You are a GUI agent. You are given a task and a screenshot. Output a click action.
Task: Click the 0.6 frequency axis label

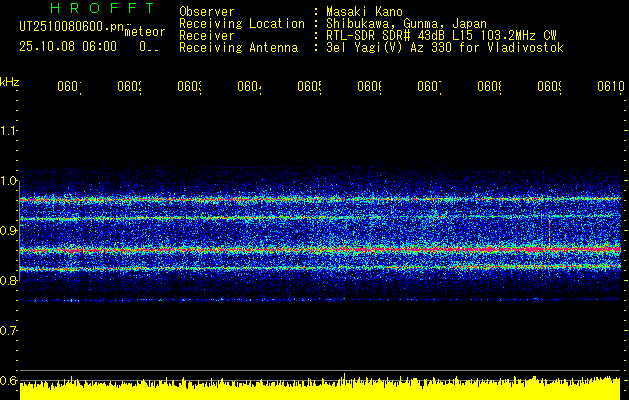8,380
